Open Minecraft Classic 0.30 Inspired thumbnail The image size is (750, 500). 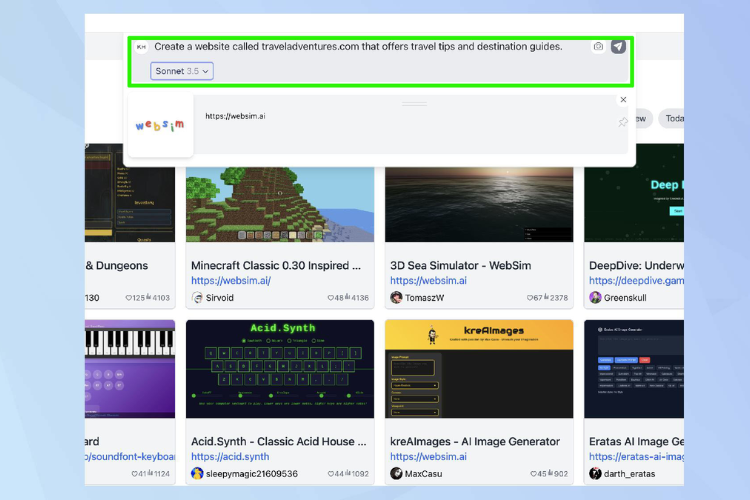(280, 204)
